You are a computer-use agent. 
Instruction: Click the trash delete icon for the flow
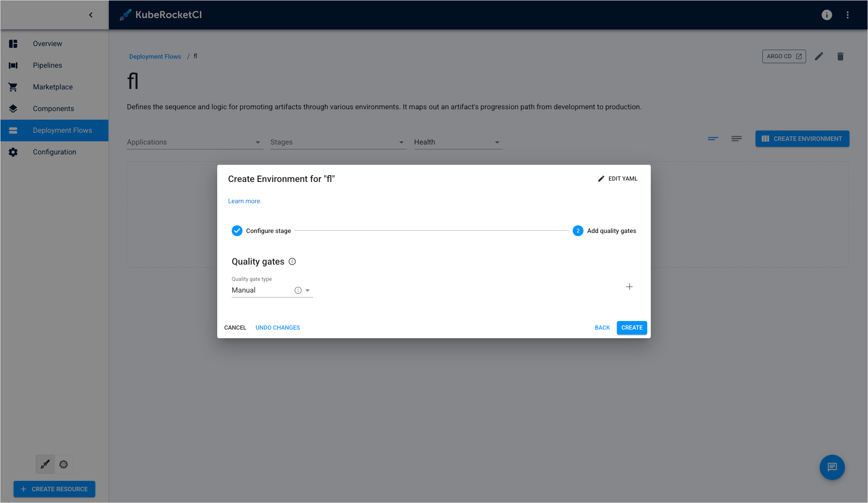(840, 56)
